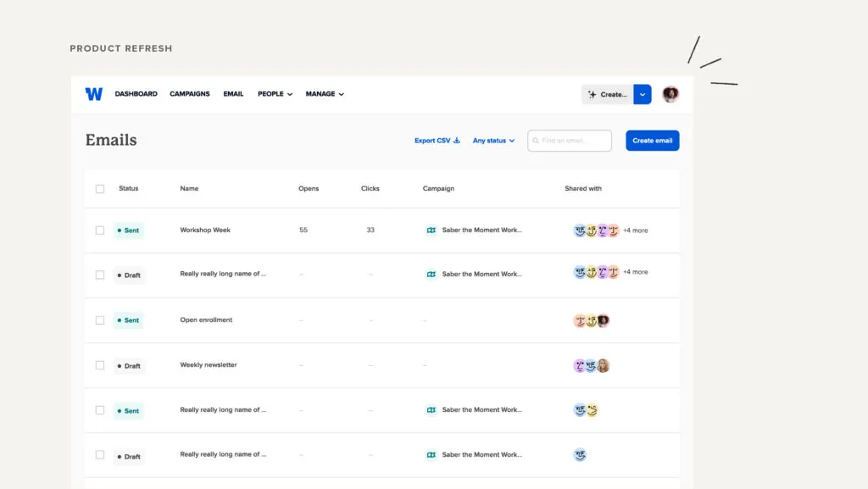The image size is (868, 489).
Task: Check the Workshop Week row checkbox
Action: point(100,231)
